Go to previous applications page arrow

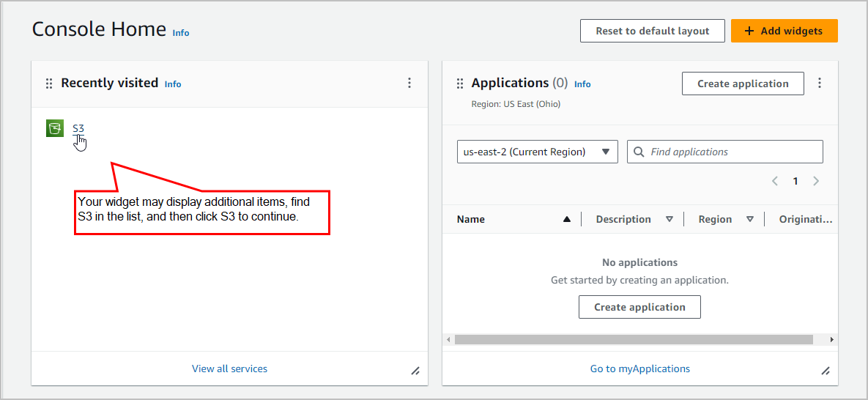(x=775, y=181)
